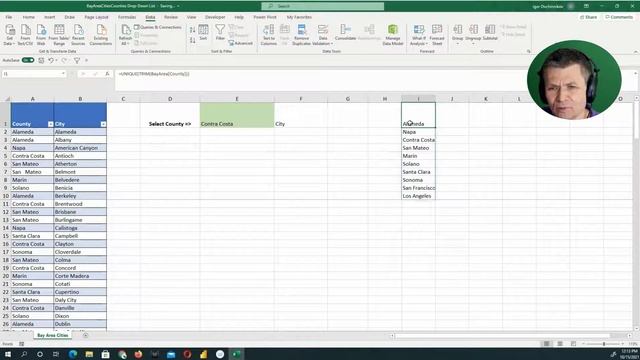Open Comments button
This screenshot has height=360, width=640.
(x=619, y=17)
